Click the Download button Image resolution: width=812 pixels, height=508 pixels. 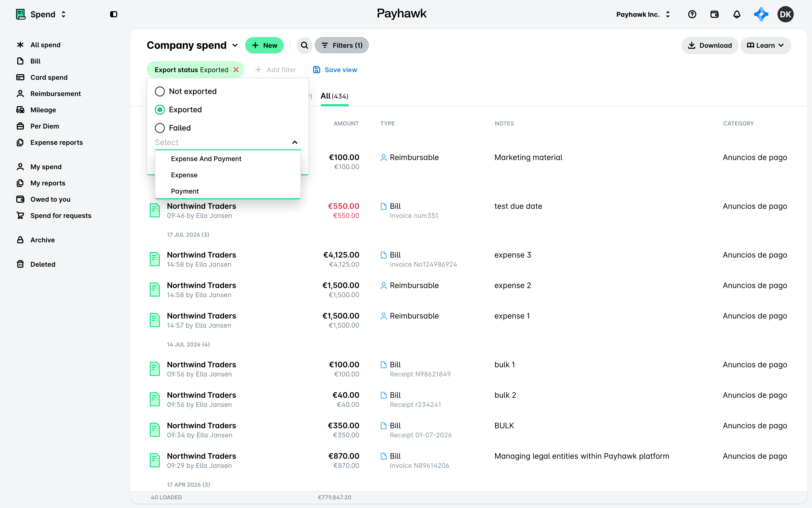tap(710, 45)
